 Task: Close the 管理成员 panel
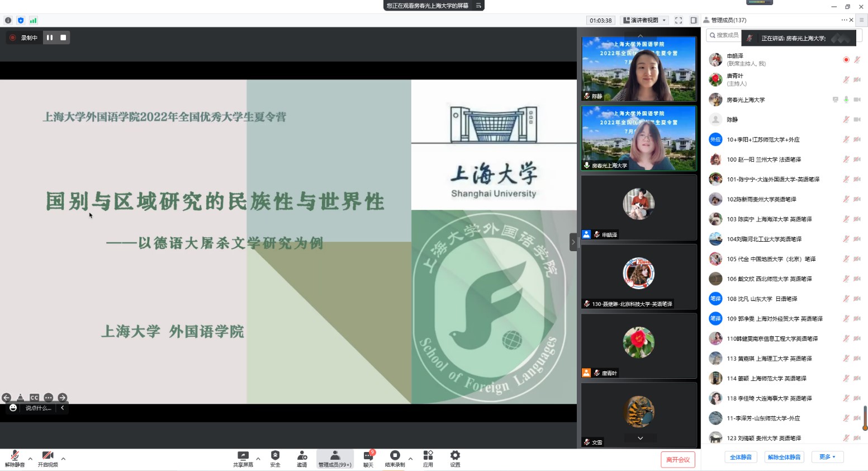851,20
